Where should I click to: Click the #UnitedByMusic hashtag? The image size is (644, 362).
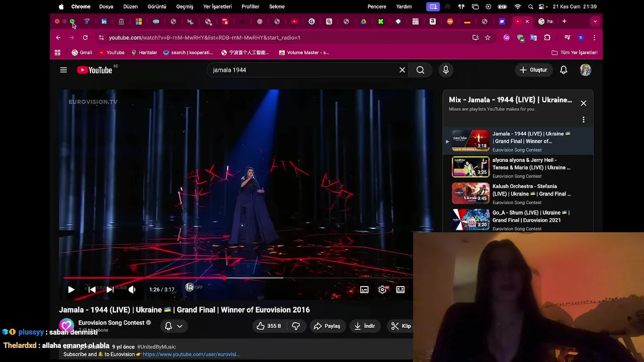(156, 346)
